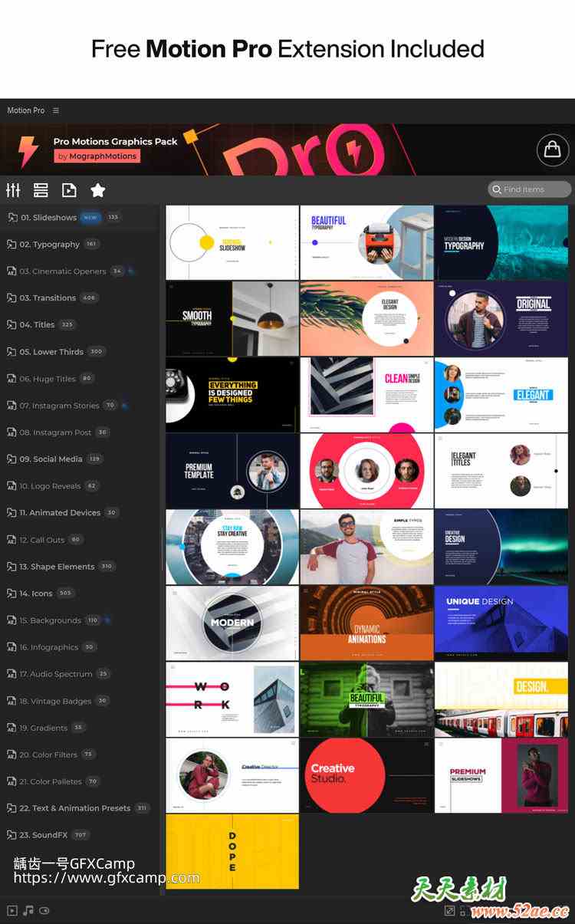Focus the Find Items search field
Viewport: 575px width, 924px height.
pyautogui.click(x=530, y=189)
